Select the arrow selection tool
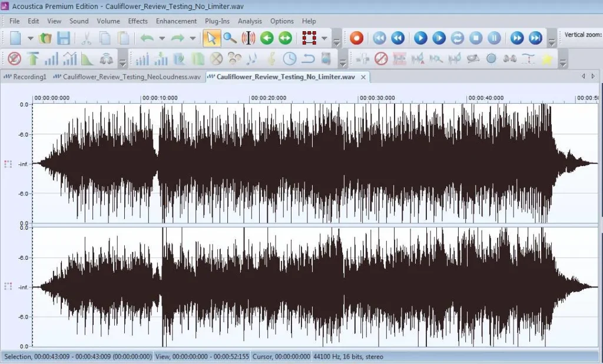The height and width of the screenshot is (364, 603). (211, 38)
